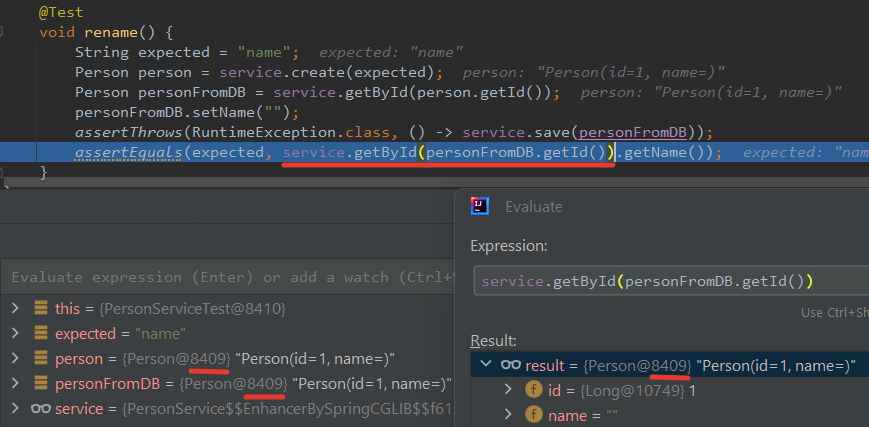869x427 pixels.
Task: Click the field icon next to id
Action: (x=534, y=390)
